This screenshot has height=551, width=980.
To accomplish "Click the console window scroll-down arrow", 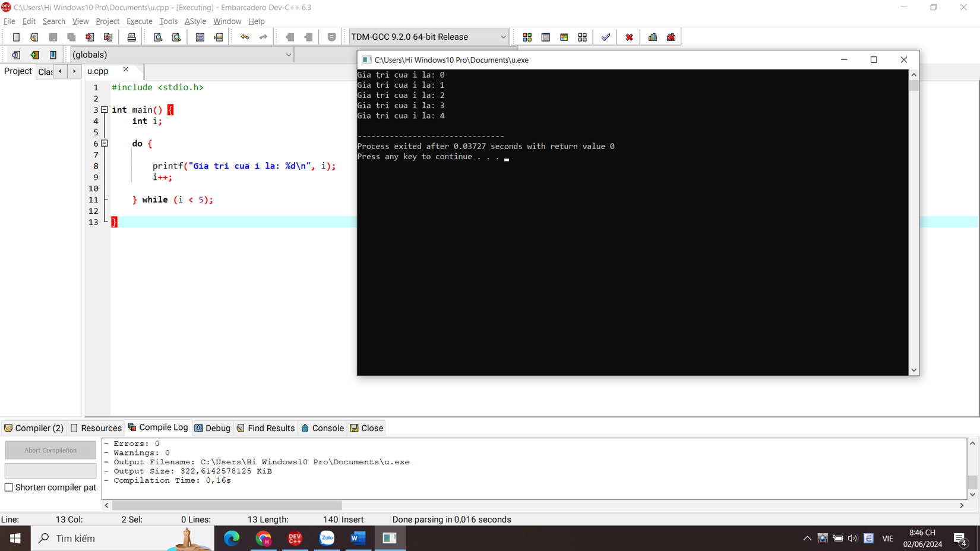I will [x=914, y=370].
